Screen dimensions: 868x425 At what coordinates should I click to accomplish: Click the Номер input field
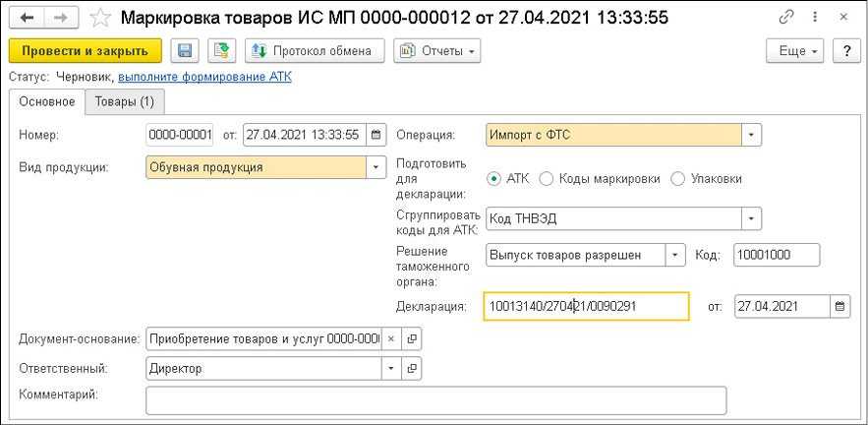(179, 135)
